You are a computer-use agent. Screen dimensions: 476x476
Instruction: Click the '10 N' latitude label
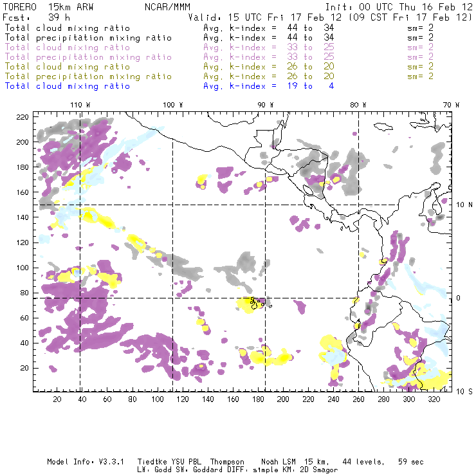(464, 205)
